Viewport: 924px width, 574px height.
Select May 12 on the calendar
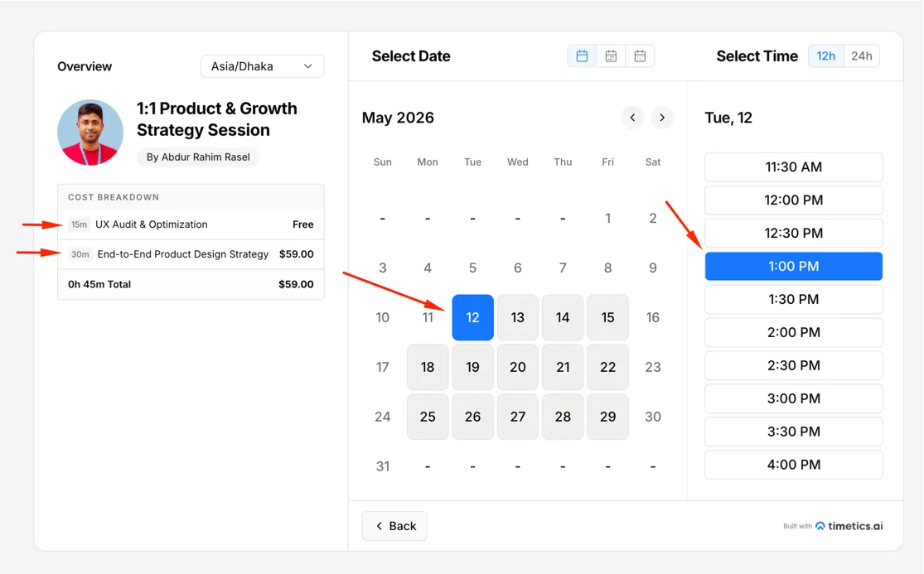click(472, 318)
